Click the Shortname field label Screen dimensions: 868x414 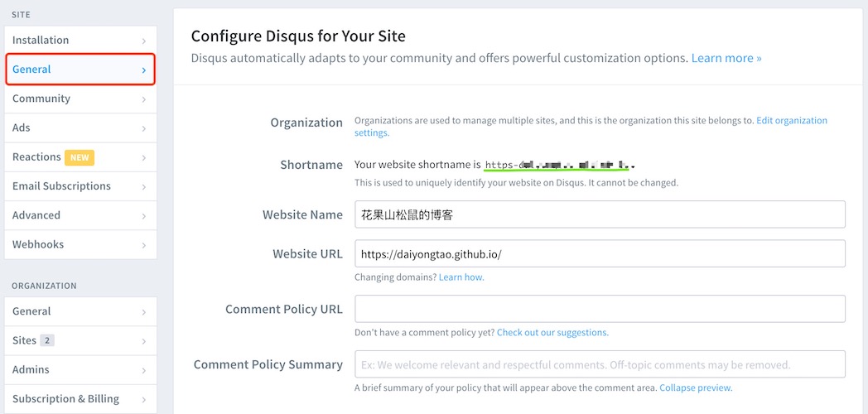(x=311, y=165)
